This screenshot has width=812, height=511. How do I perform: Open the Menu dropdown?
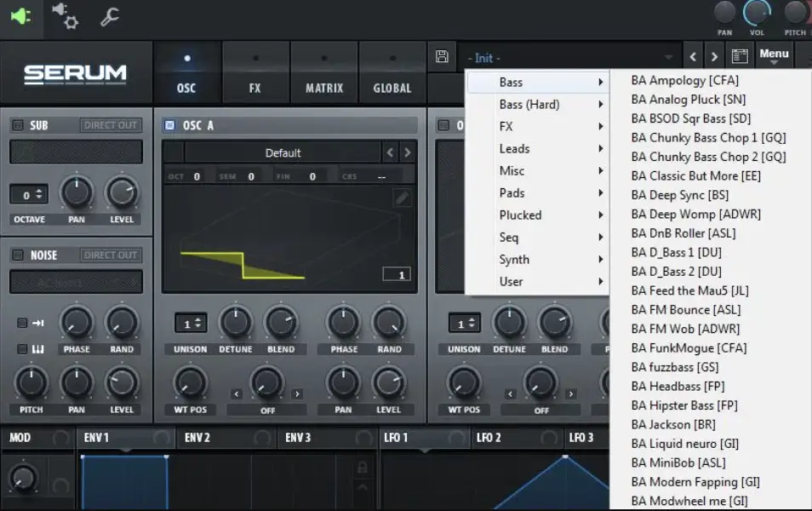[774, 56]
